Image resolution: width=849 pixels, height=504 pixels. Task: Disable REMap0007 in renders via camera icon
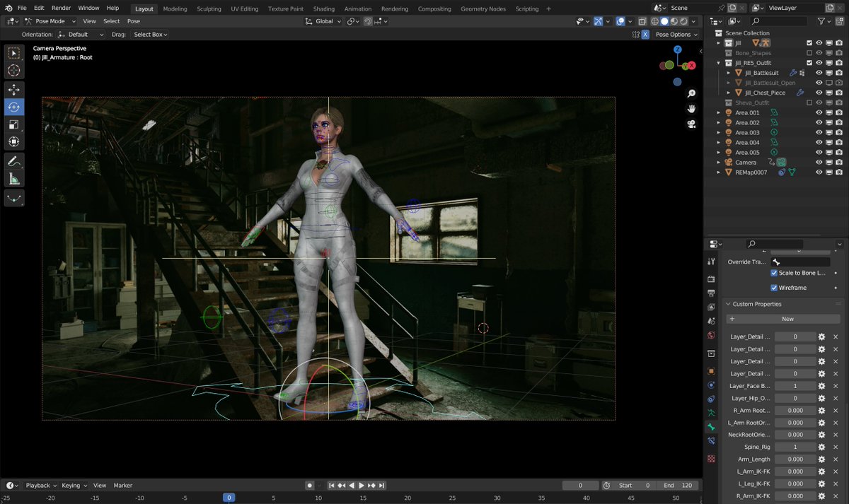[838, 172]
